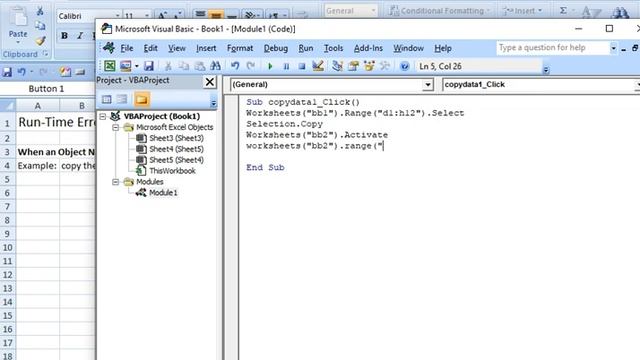
Task: Undo the last edit in VBA editor
Action: coord(235,66)
